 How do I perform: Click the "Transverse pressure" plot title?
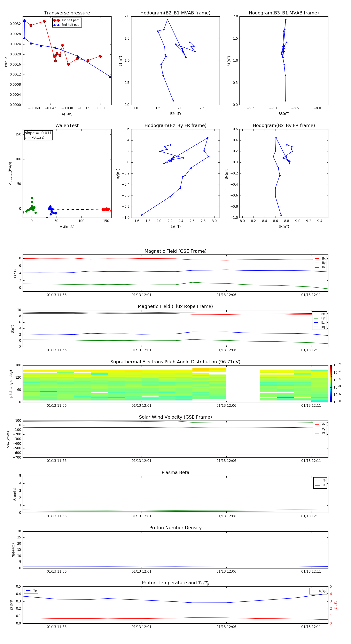click(x=67, y=13)
